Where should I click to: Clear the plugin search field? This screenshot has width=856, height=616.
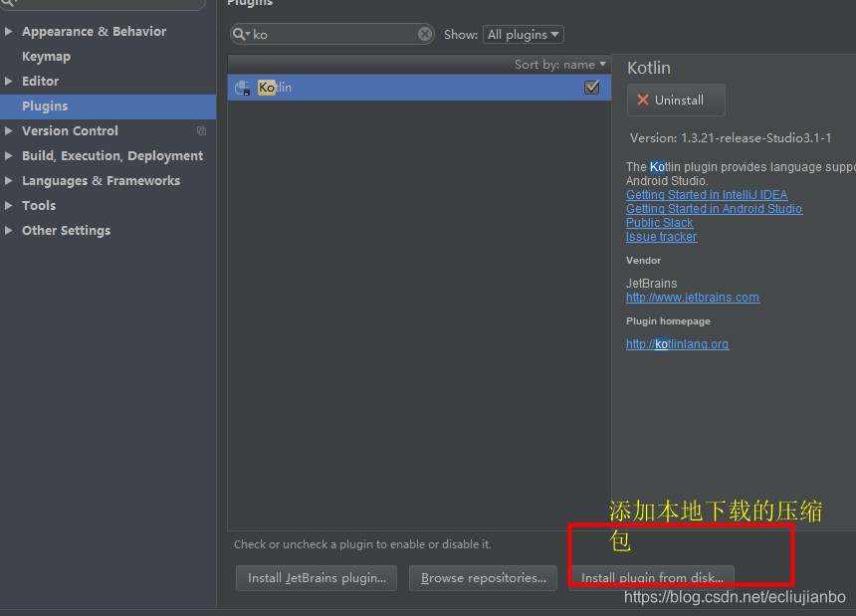pyautogui.click(x=425, y=35)
